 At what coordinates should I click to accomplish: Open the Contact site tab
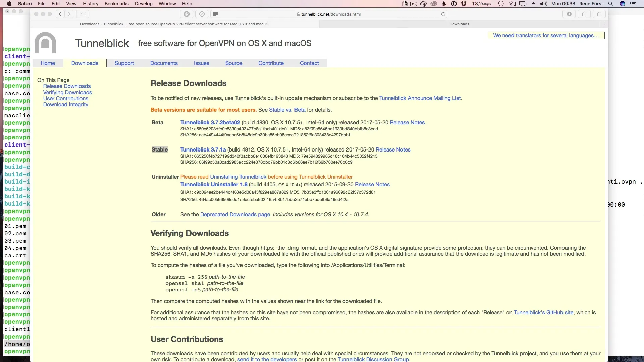tap(309, 63)
